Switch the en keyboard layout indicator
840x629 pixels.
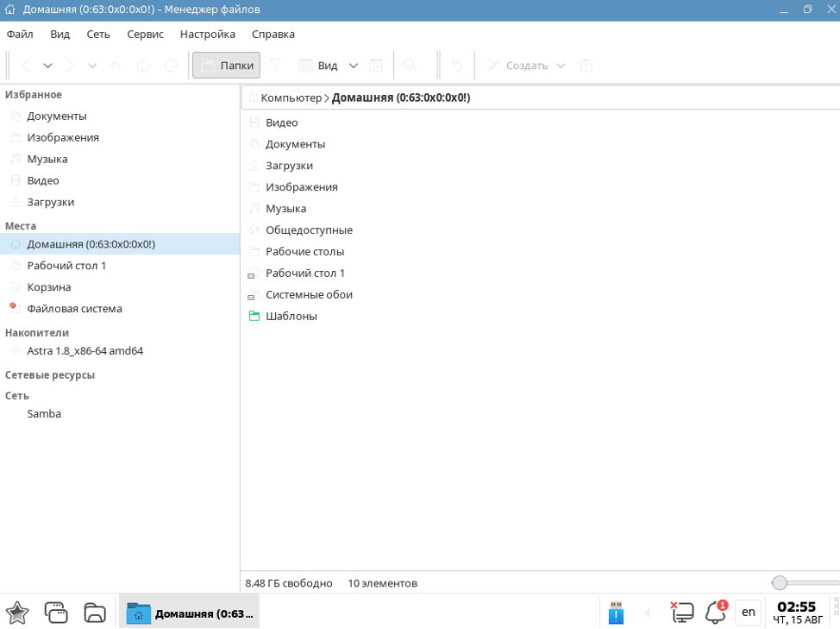point(748,613)
